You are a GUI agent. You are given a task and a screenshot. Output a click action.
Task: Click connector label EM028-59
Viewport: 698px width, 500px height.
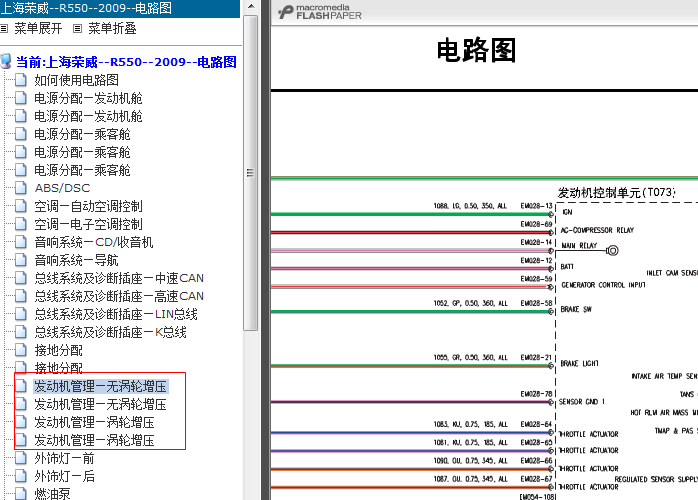coord(536,279)
